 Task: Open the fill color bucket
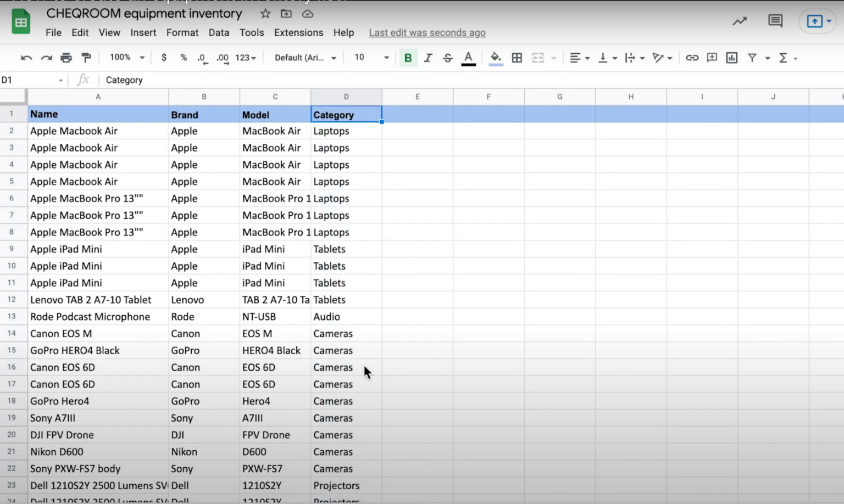tap(496, 58)
